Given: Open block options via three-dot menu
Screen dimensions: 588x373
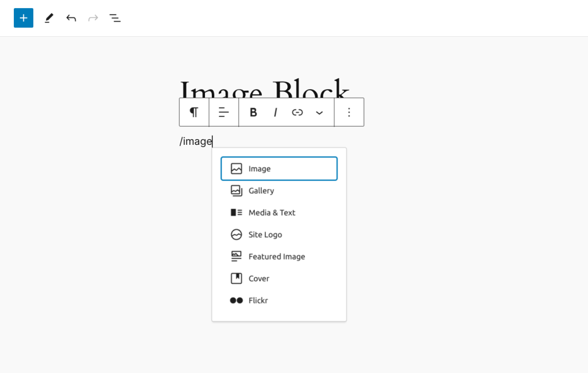Looking at the screenshot, I should [349, 112].
